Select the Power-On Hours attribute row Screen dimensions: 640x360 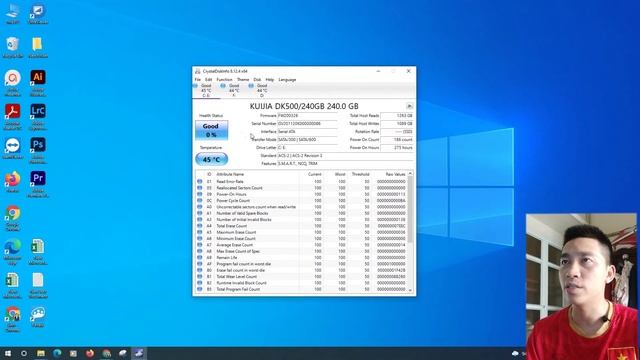coord(301,194)
